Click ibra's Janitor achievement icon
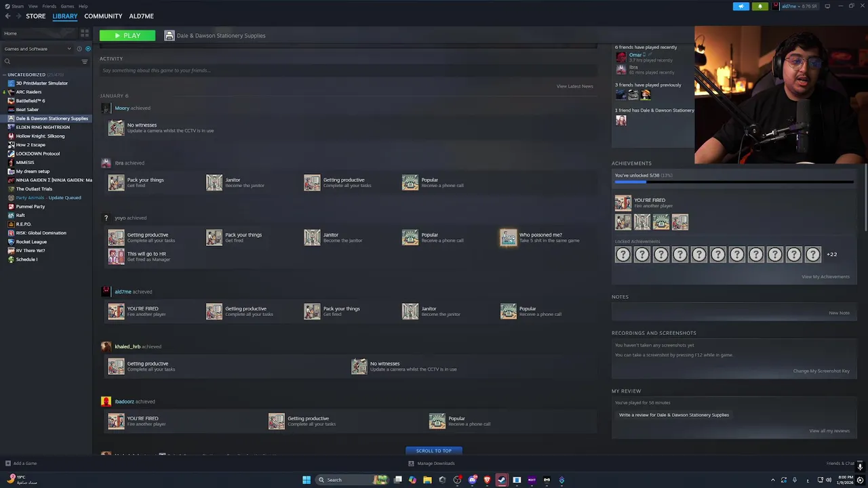 click(x=214, y=182)
